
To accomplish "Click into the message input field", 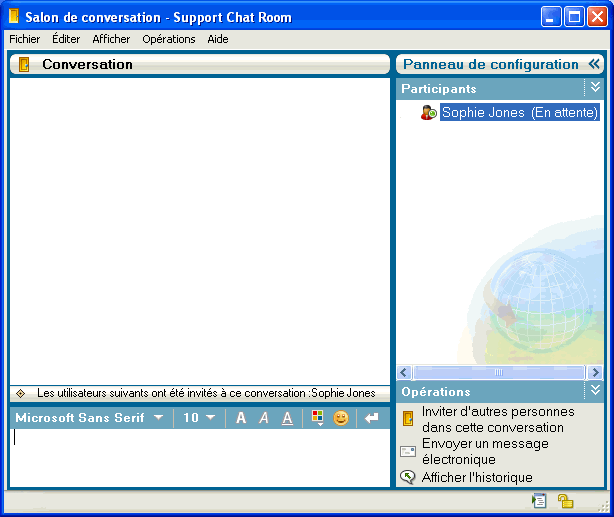I will click(200, 457).
